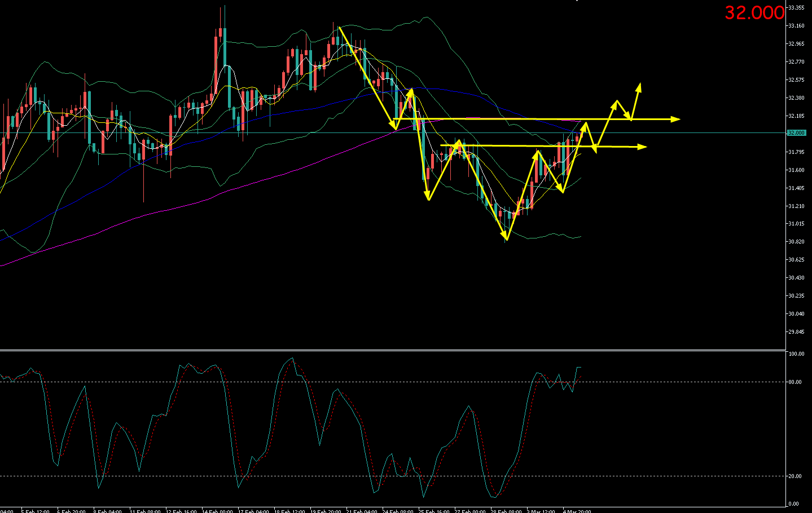
Task: Click the red 32.000 price label
Action: click(754, 13)
